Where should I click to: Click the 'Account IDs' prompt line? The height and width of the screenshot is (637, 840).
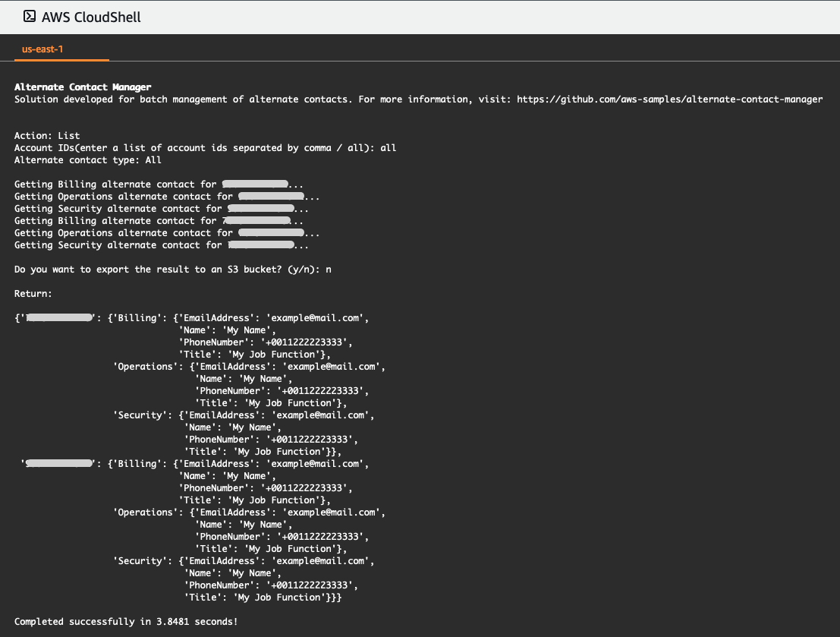tap(205, 148)
